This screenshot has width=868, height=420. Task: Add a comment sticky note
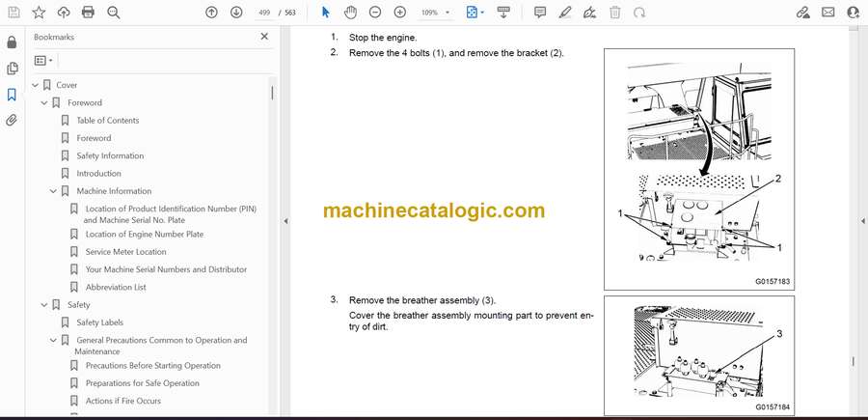click(540, 13)
